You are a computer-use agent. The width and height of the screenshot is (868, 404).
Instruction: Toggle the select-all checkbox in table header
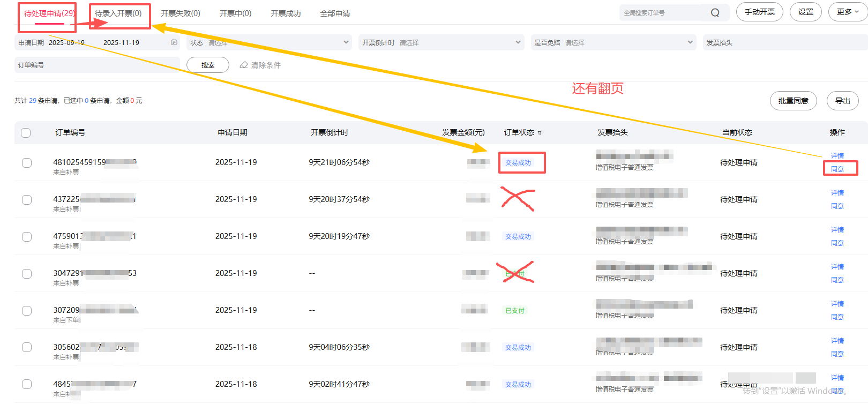tap(26, 133)
